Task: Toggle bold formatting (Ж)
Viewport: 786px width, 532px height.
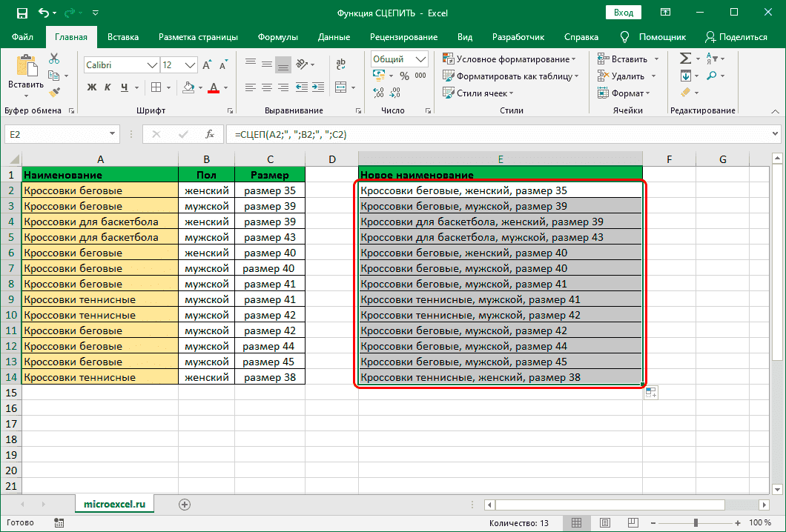Action: click(x=92, y=87)
